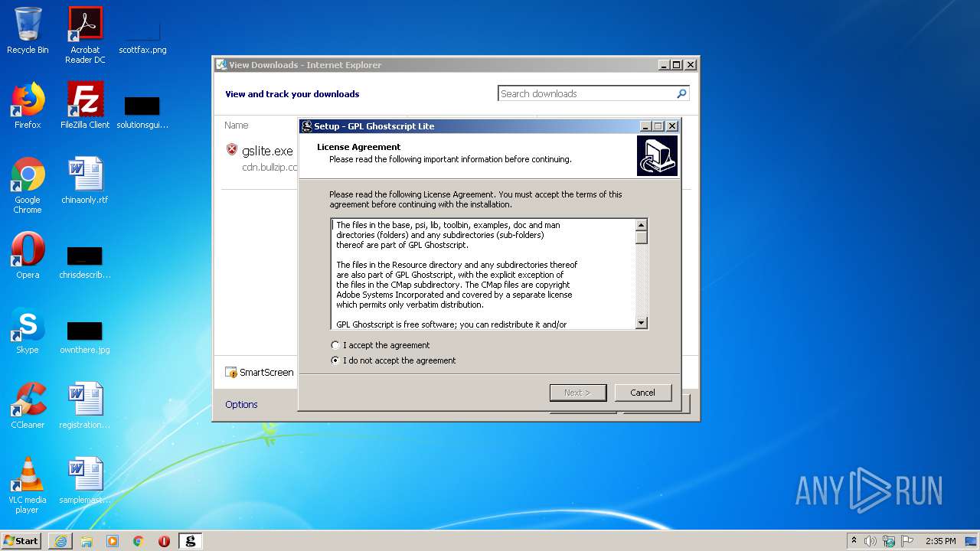The height and width of the screenshot is (551, 980).
Task: Click Ghostscript setup taskbar button
Action: coord(191,541)
